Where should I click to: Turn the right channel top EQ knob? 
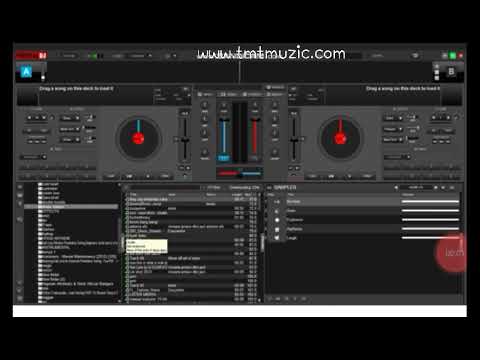(x=275, y=105)
